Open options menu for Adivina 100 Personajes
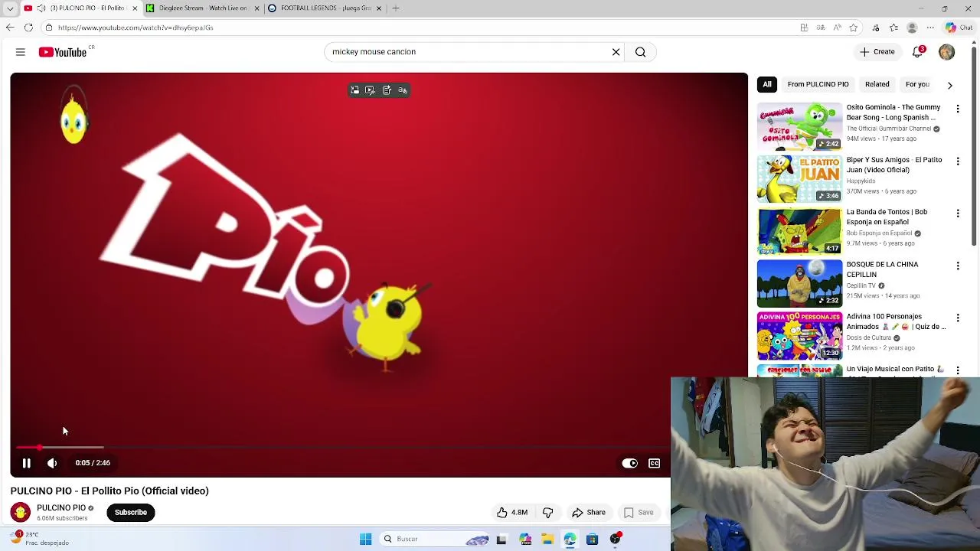Screen dimensions: 980x551 point(958,318)
